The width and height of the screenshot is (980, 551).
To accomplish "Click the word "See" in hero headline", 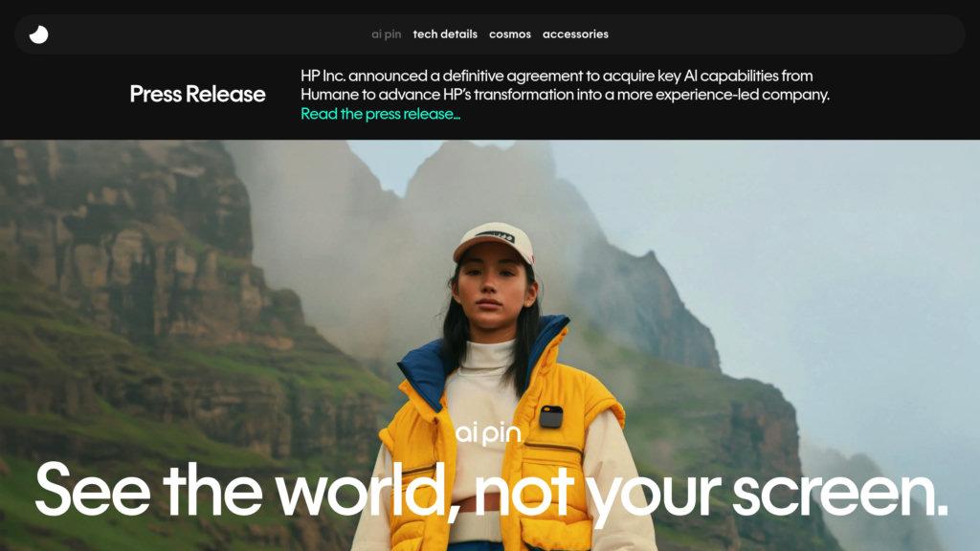I will coord(93,493).
